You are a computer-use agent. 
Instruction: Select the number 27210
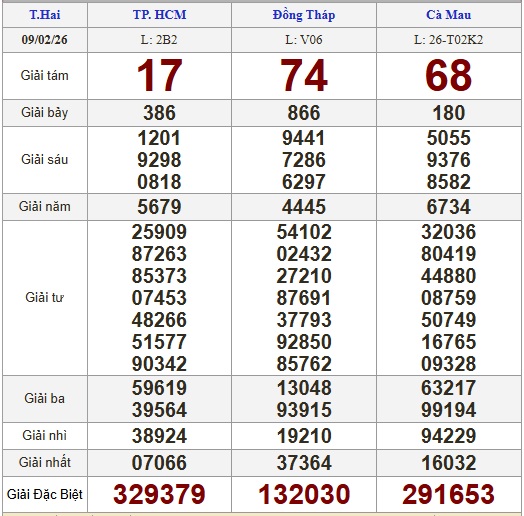click(304, 276)
